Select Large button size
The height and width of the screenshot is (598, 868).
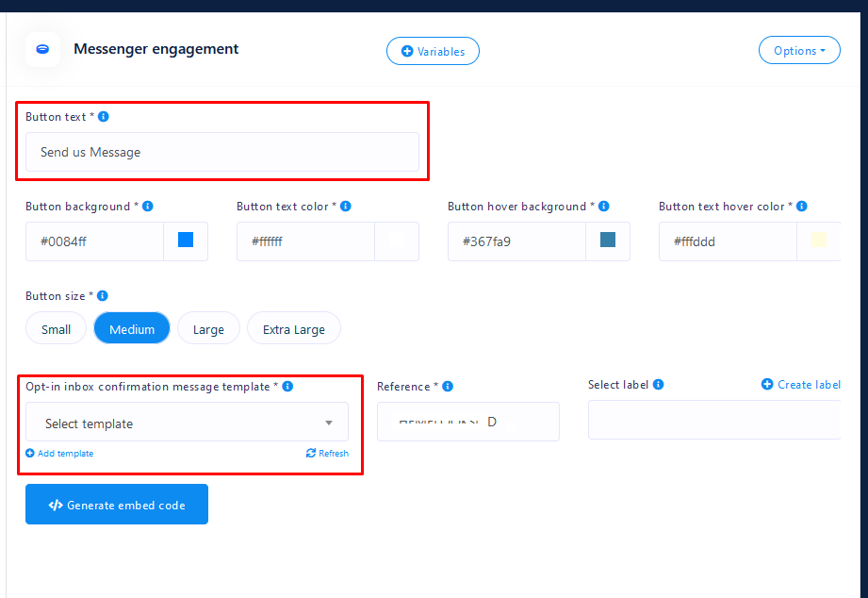(x=208, y=329)
